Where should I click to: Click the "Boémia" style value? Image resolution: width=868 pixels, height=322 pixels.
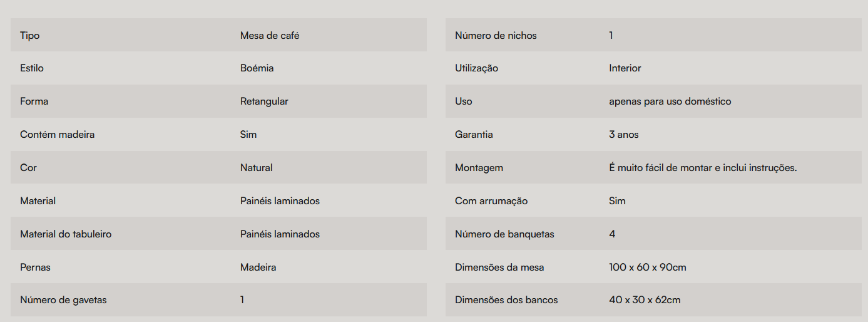tap(257, 68)
